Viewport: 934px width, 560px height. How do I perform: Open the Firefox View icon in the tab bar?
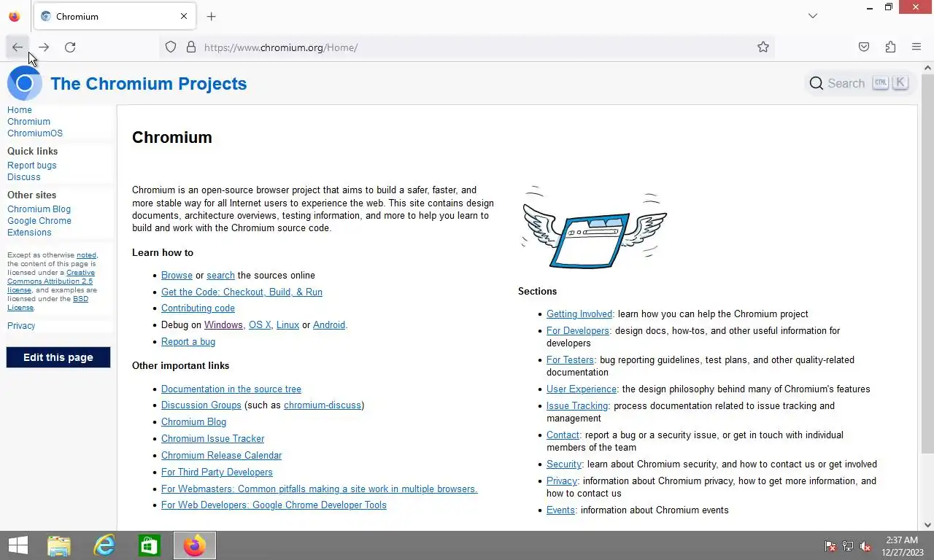[15, 16]
